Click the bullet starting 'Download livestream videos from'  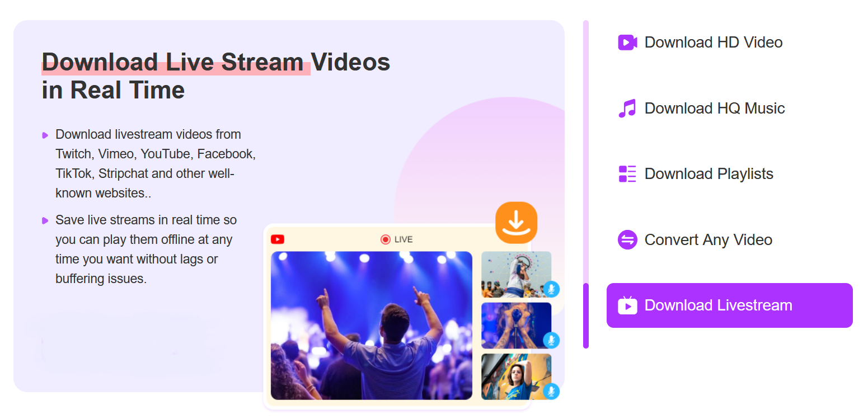156,164
